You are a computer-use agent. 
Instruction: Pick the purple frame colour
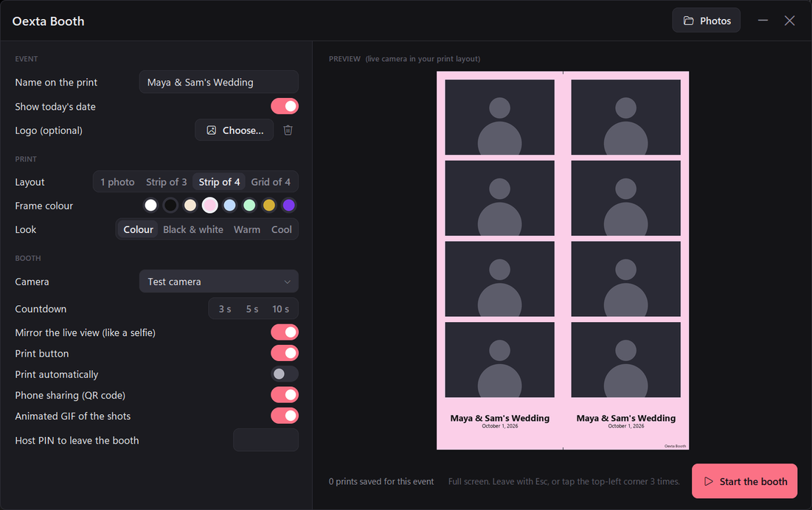pos(288,206)
